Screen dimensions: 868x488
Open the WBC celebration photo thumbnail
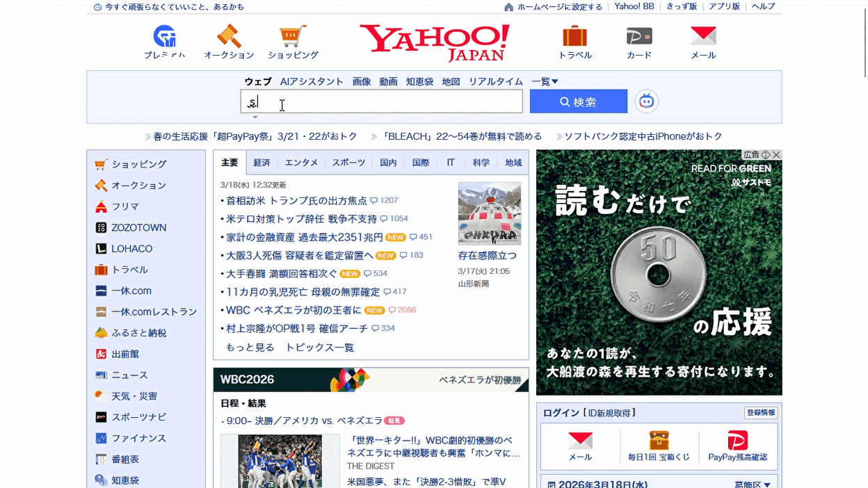click(280, 461)
